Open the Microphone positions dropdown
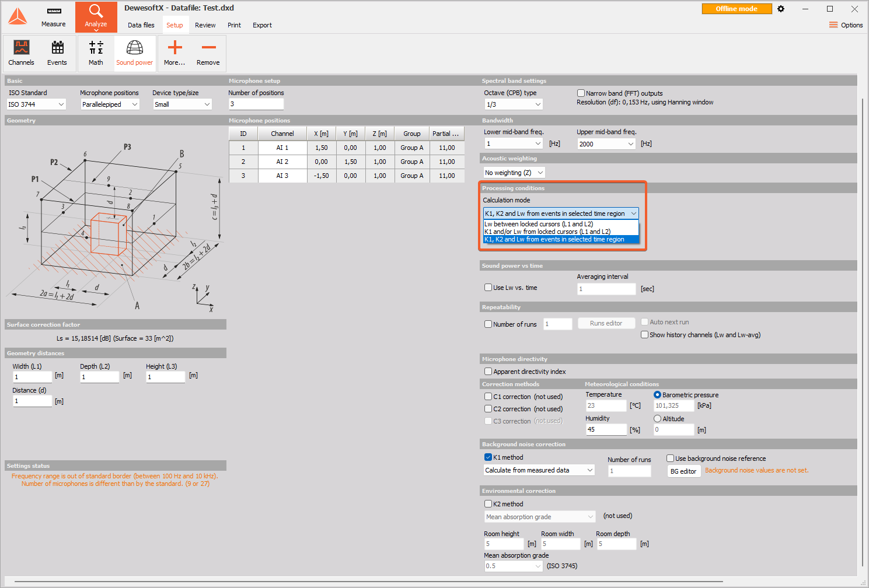Screen dimensions: 869x588 pos(110,104)
